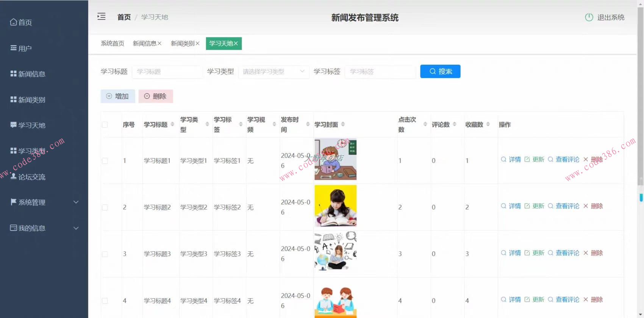Image resolution: width=644 pixels, height=318 pixels.
Task: Sort by the 学习类型 column arrows
Action: [x=207, y=124]
